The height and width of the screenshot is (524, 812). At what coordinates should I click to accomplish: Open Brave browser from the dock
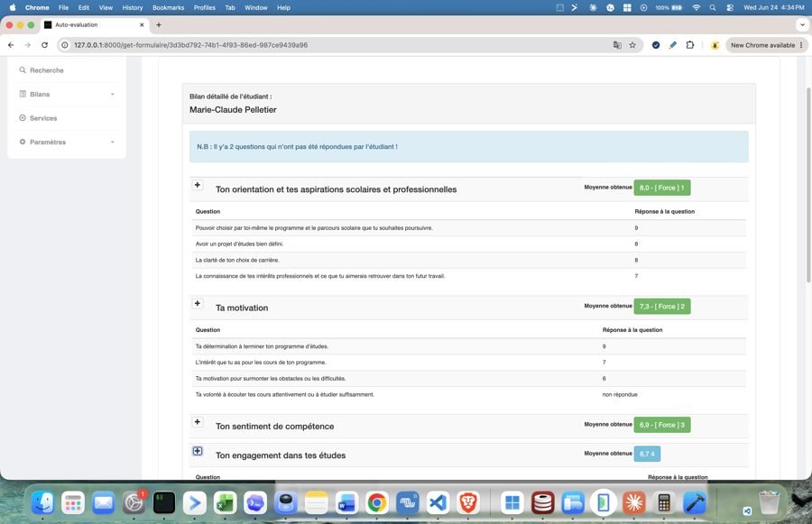coord(468,502)
